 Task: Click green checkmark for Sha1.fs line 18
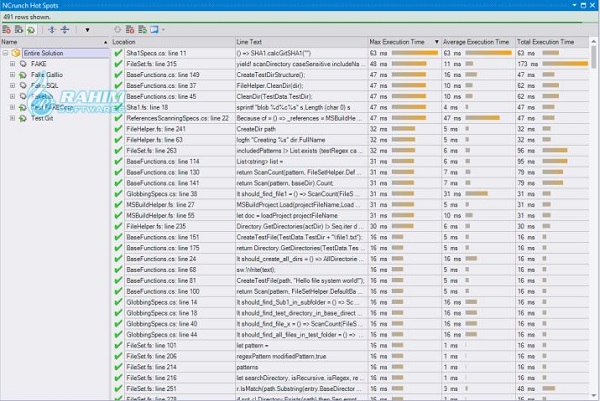118,107
